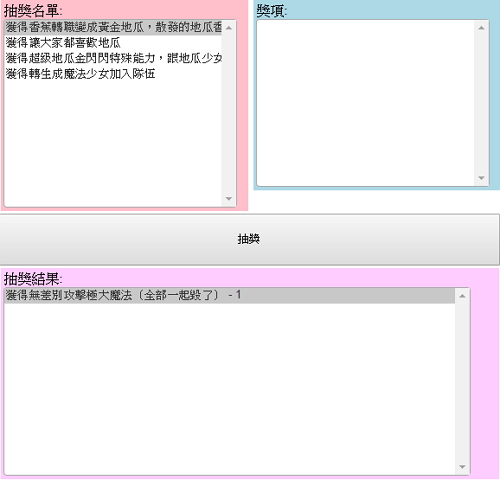Click blank area of 抽獎結果 list box
Viewport: 500px width, 480px height.
coord(230,388)
